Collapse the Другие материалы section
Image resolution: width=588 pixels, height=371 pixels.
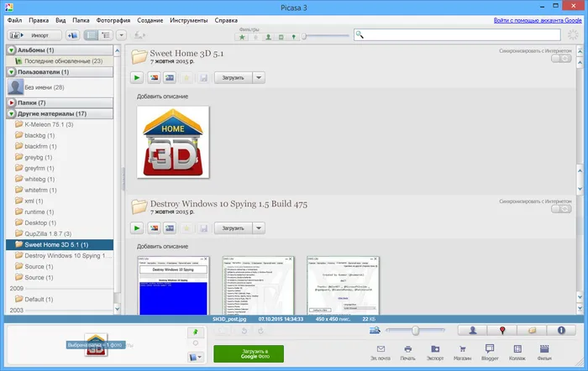(12, 113)
